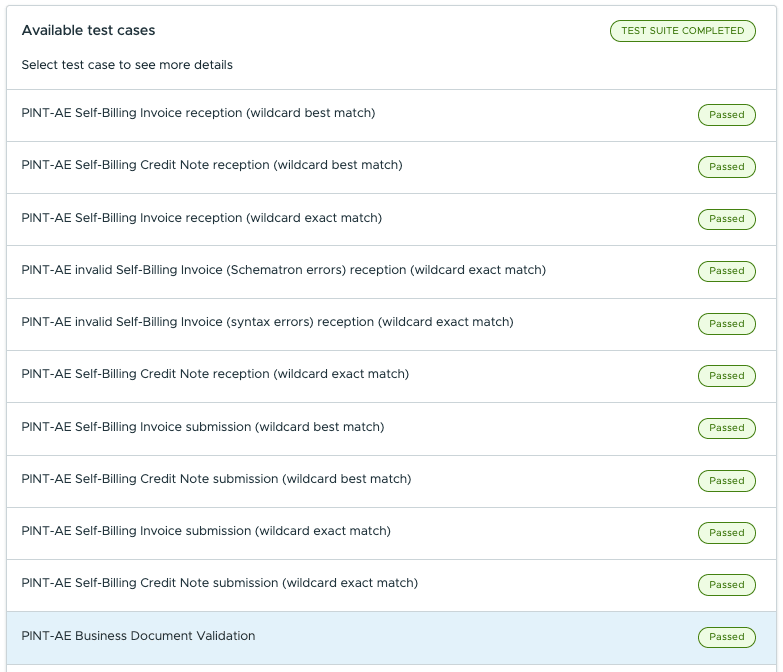783x672 pixels.
Task: Open Self-Billing Credit Note submission (wildcard best match)
Action: [x=391, y=481]
